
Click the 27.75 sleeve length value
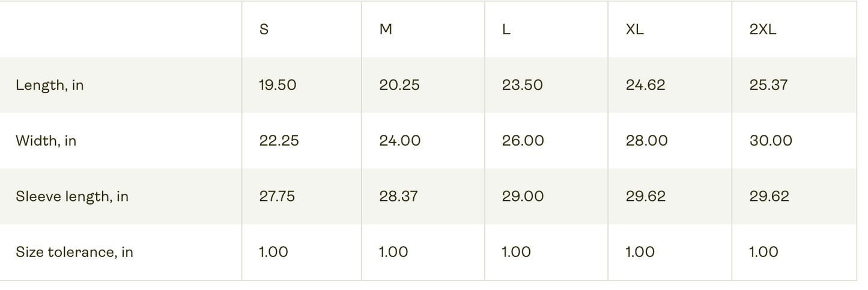pos(277,197)
